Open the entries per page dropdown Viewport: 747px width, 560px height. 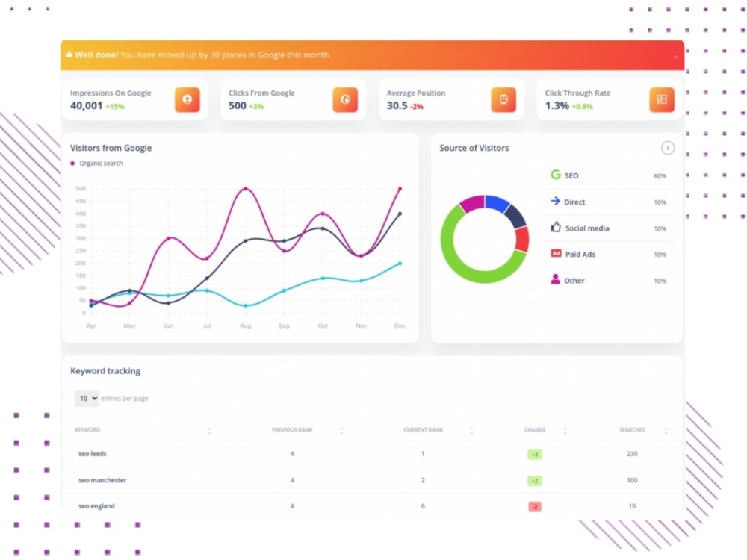pyautogui.click(x=86, y=398)
